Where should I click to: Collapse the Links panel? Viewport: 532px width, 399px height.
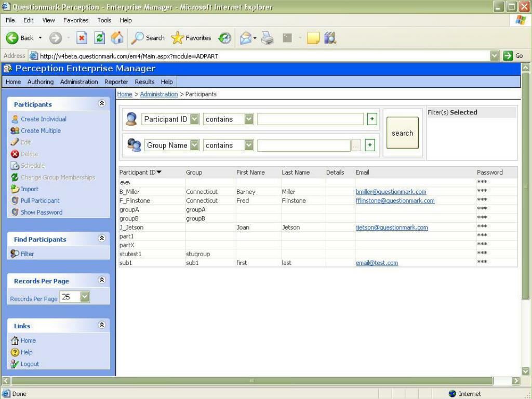point(101,325)
